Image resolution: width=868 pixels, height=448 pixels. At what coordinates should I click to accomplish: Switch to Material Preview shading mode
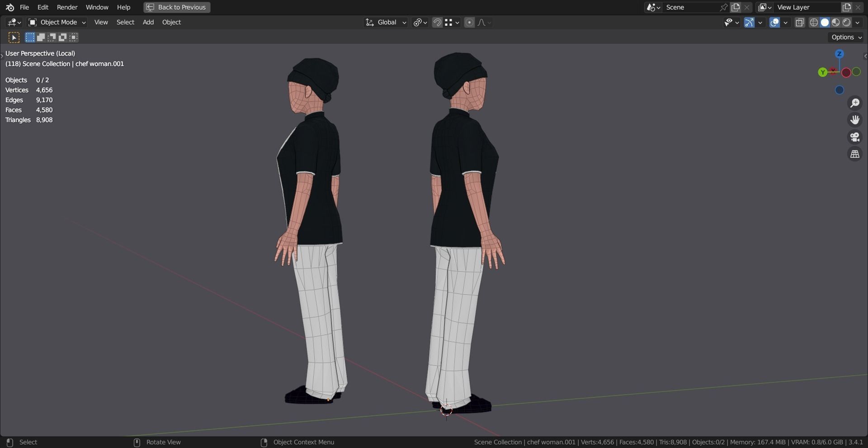pyautogui.click(x=836, y=22)
